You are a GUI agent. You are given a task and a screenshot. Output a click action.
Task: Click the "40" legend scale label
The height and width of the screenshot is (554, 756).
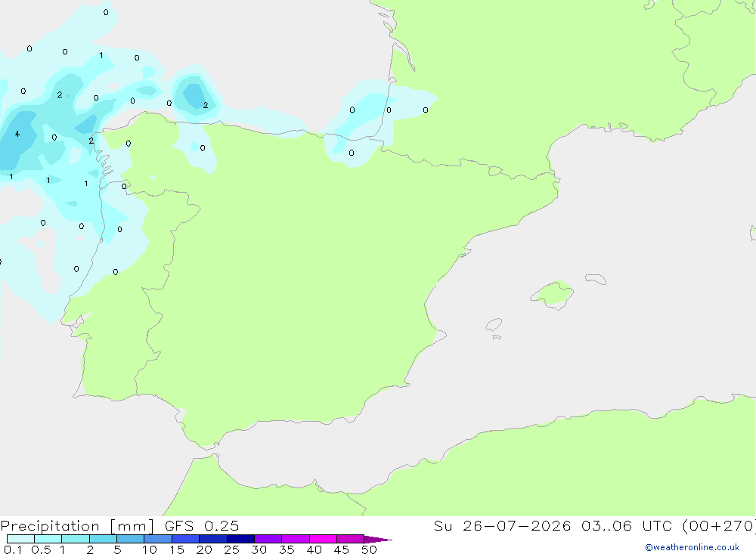coord(314,549)
